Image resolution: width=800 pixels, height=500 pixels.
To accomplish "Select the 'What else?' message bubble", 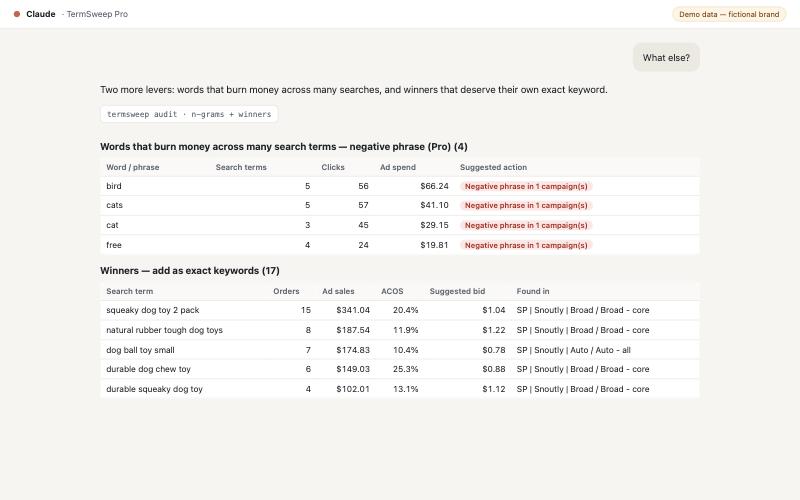I will (666, 58).
